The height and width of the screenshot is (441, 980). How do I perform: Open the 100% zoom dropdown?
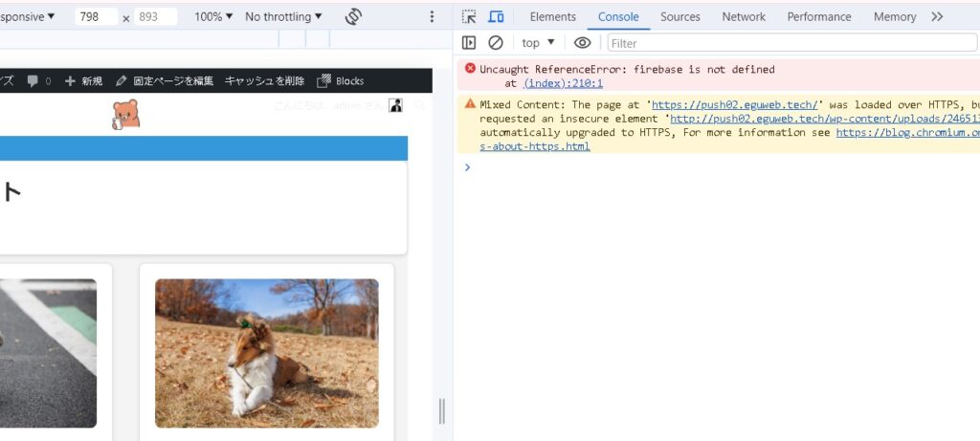coord(213,16)
